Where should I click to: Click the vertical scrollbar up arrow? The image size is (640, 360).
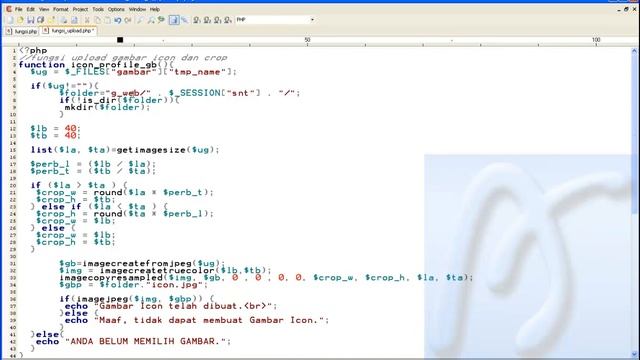coord(635,51)
